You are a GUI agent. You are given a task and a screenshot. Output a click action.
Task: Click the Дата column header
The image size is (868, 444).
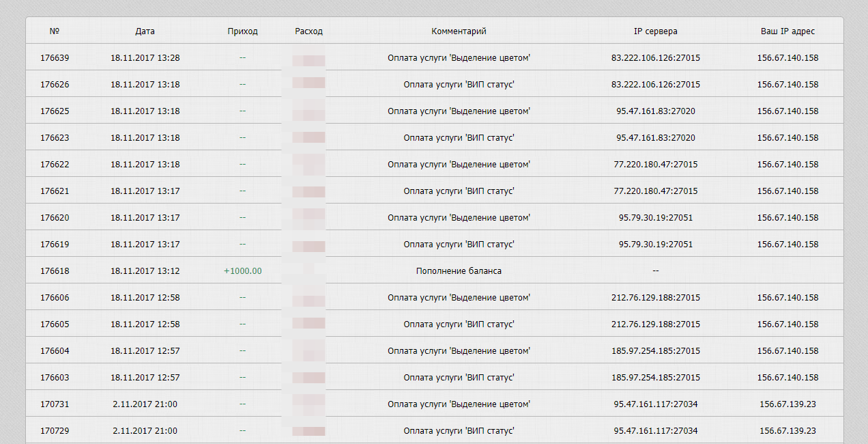point(145,31)
